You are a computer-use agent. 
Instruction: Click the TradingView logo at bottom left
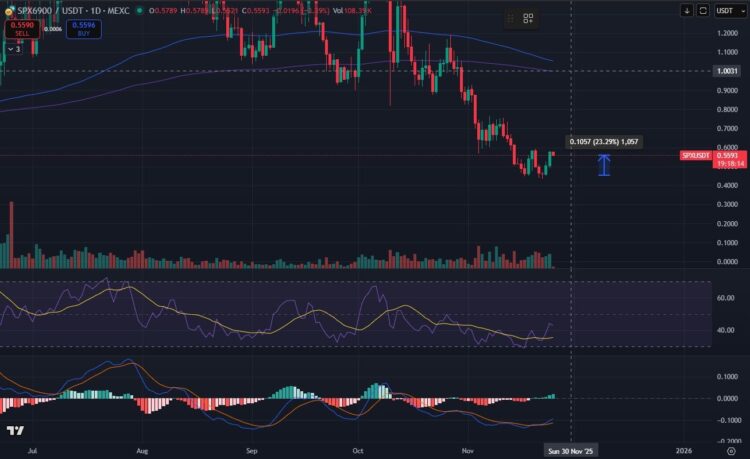(15, 431)
